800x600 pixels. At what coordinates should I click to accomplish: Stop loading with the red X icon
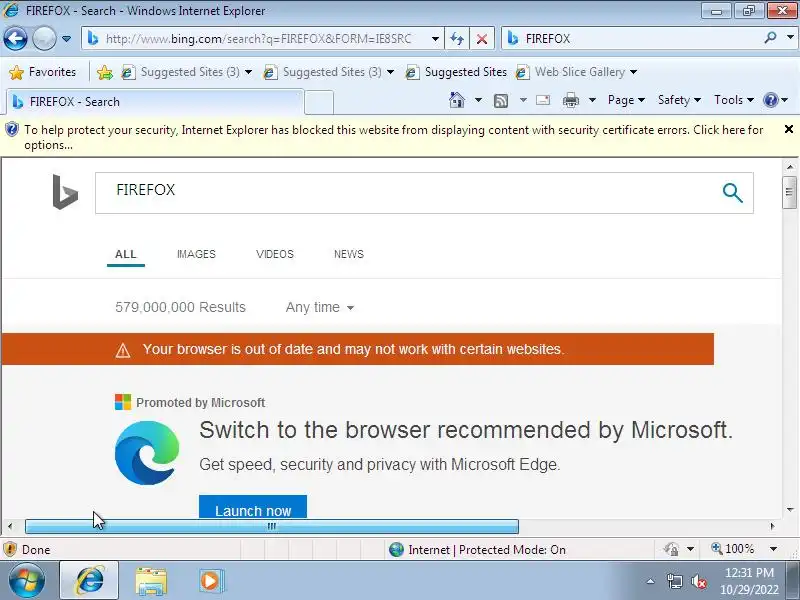[482, 39]
